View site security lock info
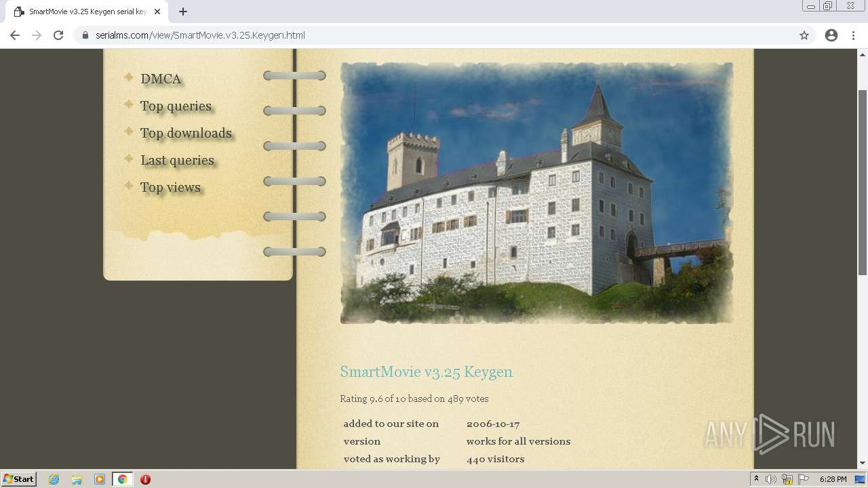Viewport: 868px width, 488px height. [85, 35]
